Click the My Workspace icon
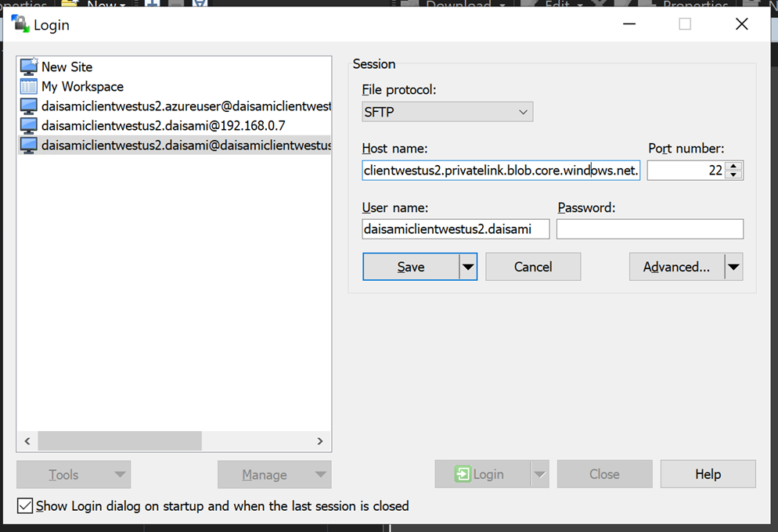Viewport: 778px width, 532px height. click(29, 86)
